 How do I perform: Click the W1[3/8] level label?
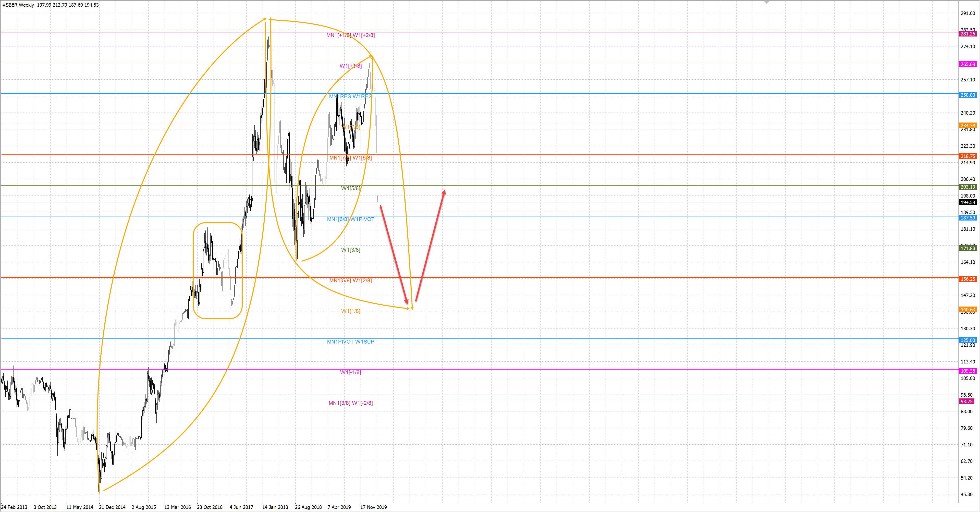click(350, 250)
